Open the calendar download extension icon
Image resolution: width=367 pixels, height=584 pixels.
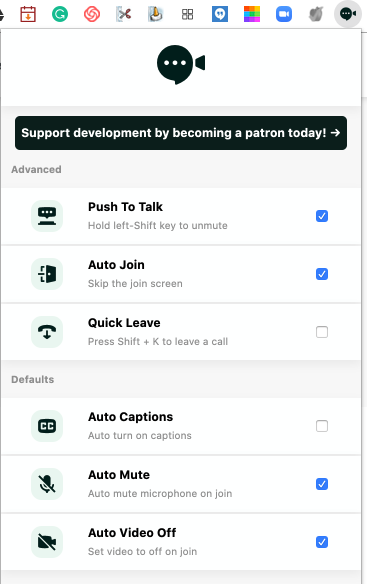coord(28,15)
